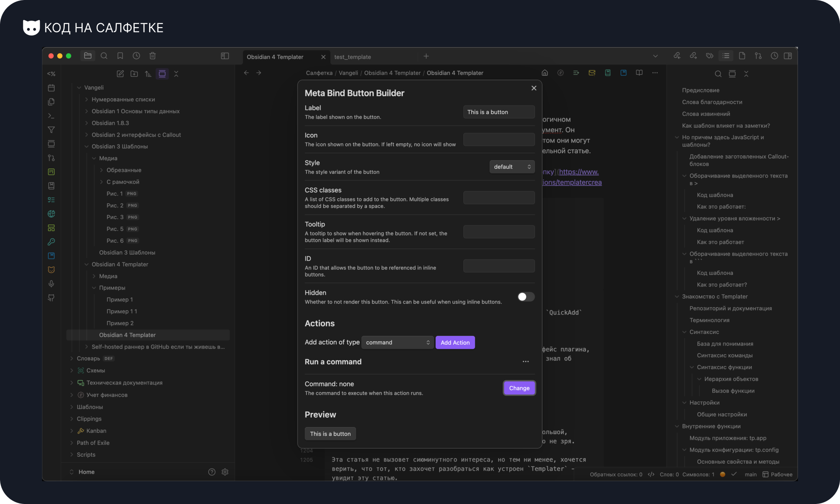Click the preview This is a button

[x=330, y=434]
